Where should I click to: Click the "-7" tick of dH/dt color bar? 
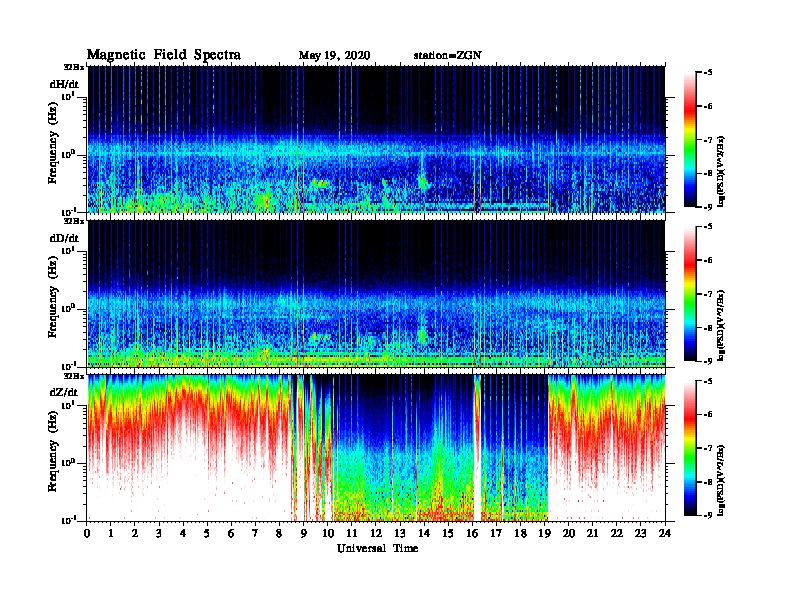click(x=708, y=140)
